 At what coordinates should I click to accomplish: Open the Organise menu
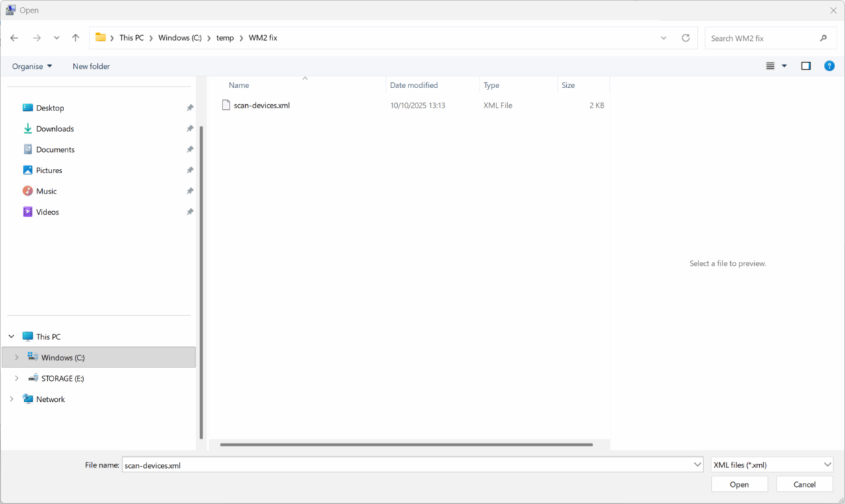tap(32, 65)
